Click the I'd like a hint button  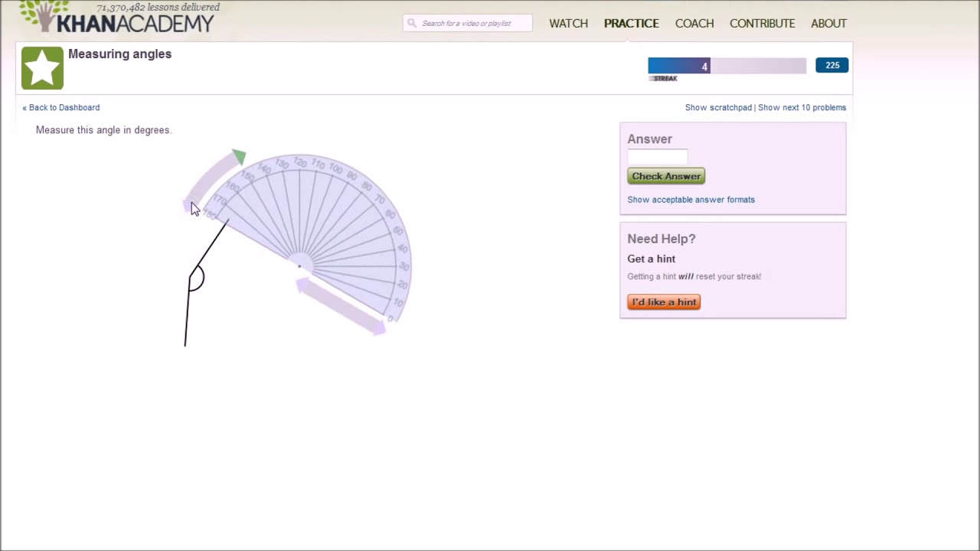(664, 302)
